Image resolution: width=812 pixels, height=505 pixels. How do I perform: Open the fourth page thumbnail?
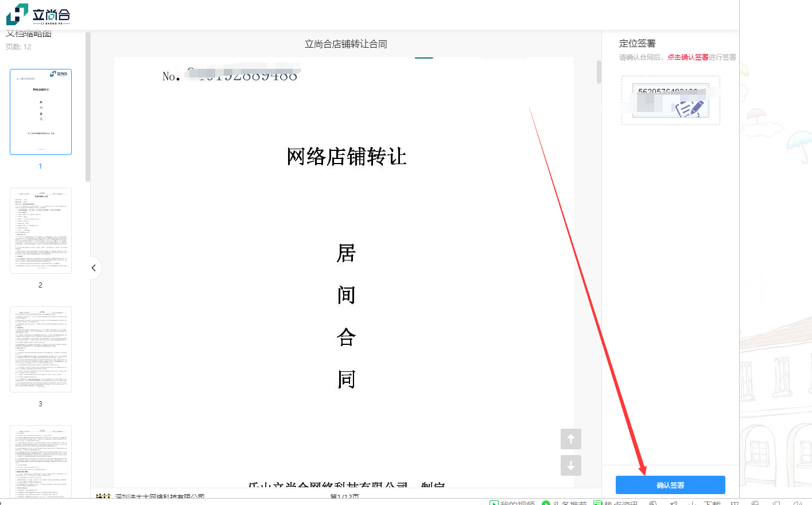click(41, 461)
